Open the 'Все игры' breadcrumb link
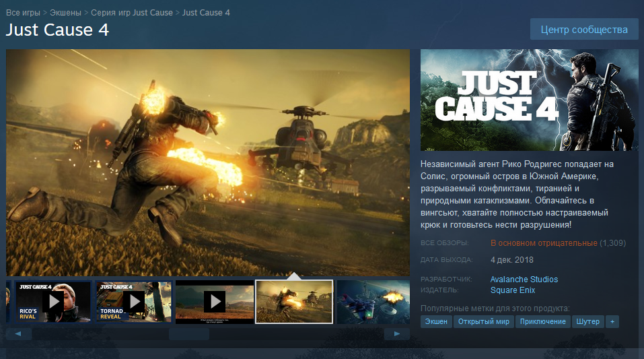This screenshot has width=644, height=359. point(23,13)
